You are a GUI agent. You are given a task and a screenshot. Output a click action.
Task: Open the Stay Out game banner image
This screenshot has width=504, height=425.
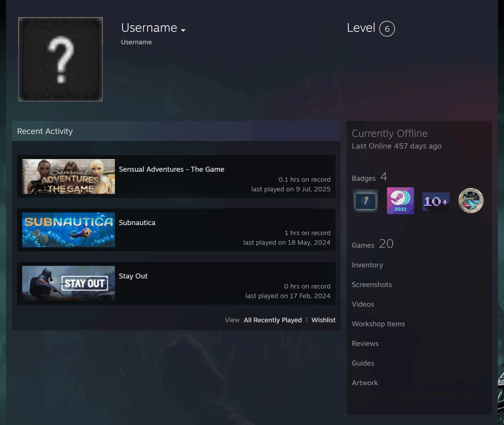point(69,283)
